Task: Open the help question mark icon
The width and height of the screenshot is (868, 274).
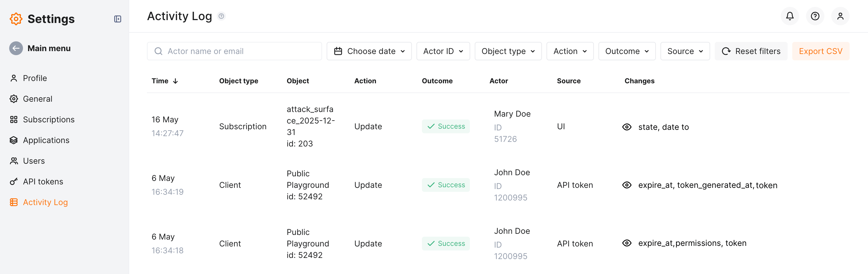Action: 815,16
